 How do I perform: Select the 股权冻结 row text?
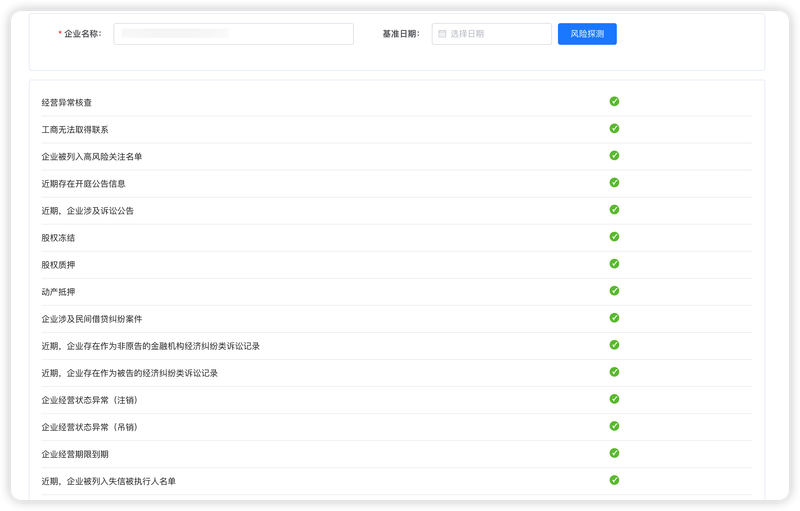point(58,238)
